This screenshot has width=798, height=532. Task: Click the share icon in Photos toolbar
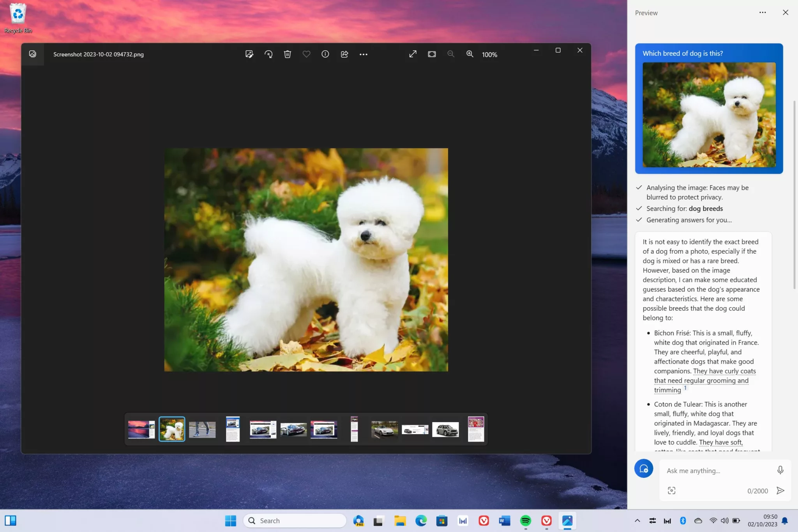(344, 54)
